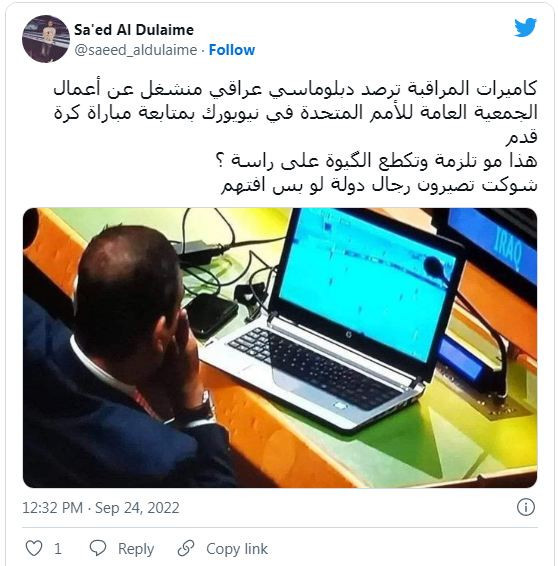
Task: Click the first line of Arabic tweet text
Action: coord(295,89)
